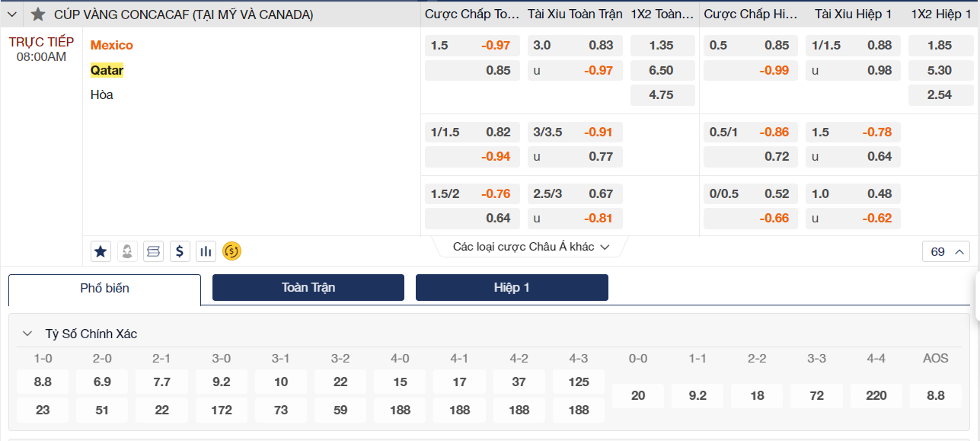This screenshot has width=980, height=441.
Task: Switch to the Toàn Trận tab
Action: [308, 287]
